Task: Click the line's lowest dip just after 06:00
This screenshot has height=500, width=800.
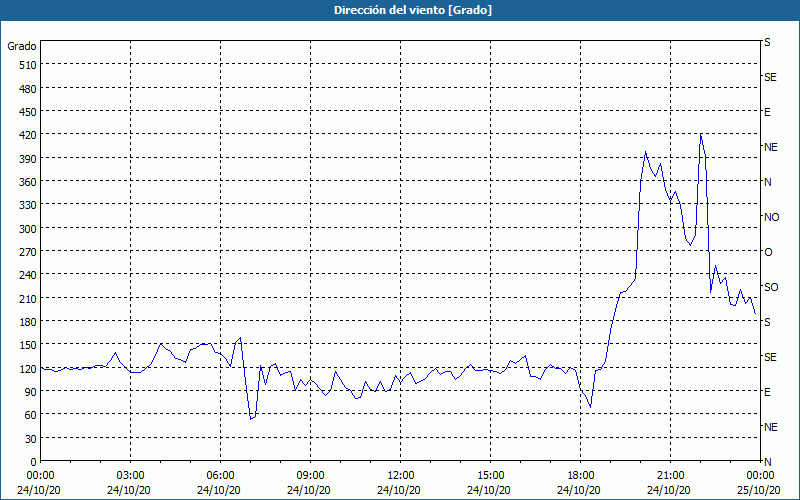Action: (x=251, y=419)
